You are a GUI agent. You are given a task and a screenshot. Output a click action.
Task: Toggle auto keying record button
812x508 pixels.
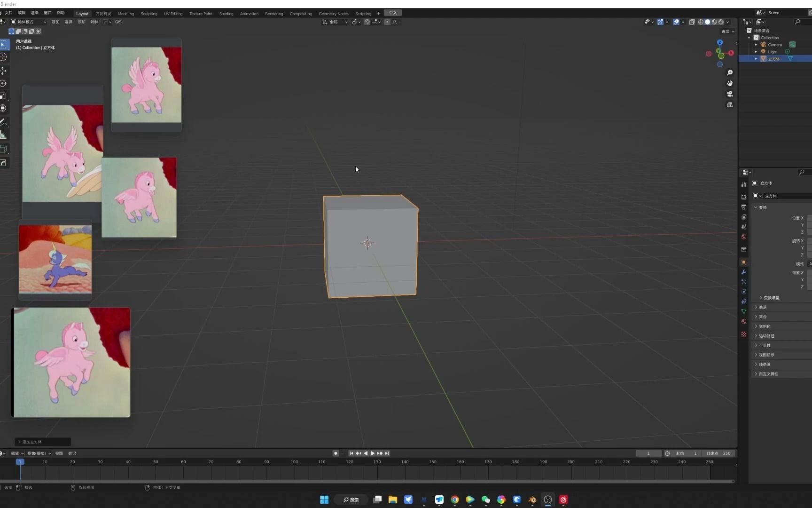(x=336, y=453)
